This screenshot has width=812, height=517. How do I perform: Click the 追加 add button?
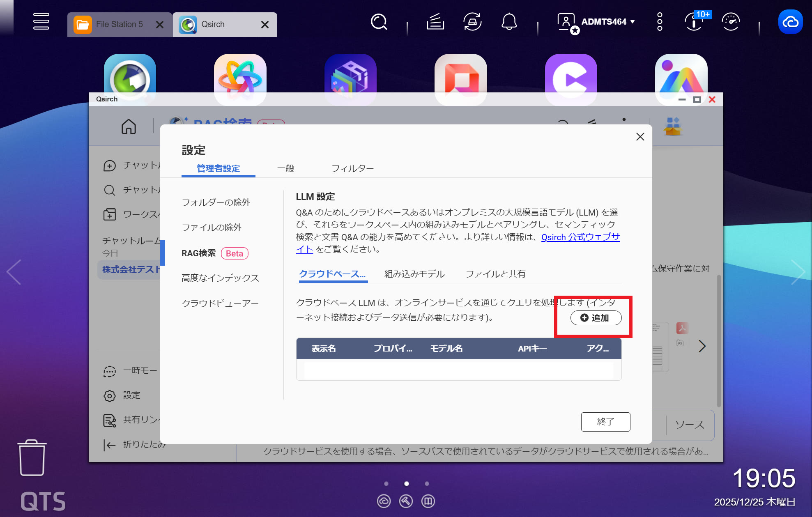(596, 318)
